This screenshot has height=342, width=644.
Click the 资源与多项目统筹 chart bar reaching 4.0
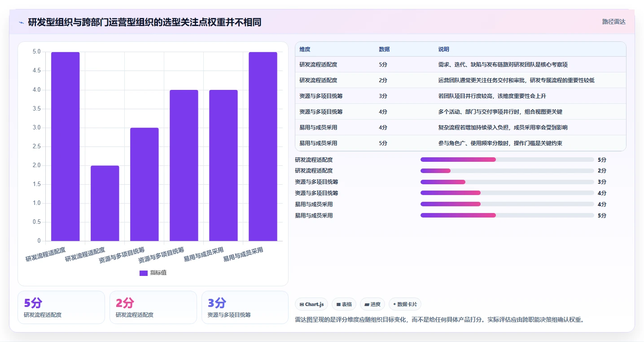click(184, 165)
